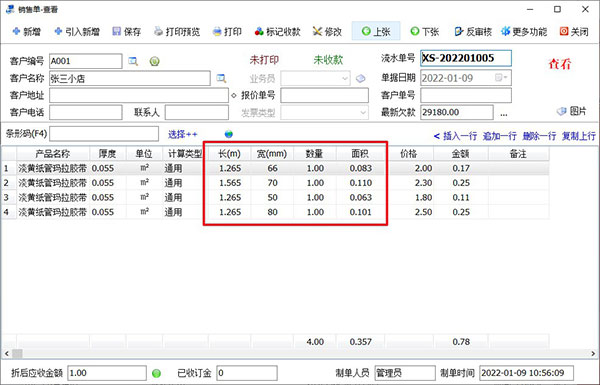The width and height of the screenshot is (600, 385).
Task: Click row header number 3
Action: (x=7, y=197)
